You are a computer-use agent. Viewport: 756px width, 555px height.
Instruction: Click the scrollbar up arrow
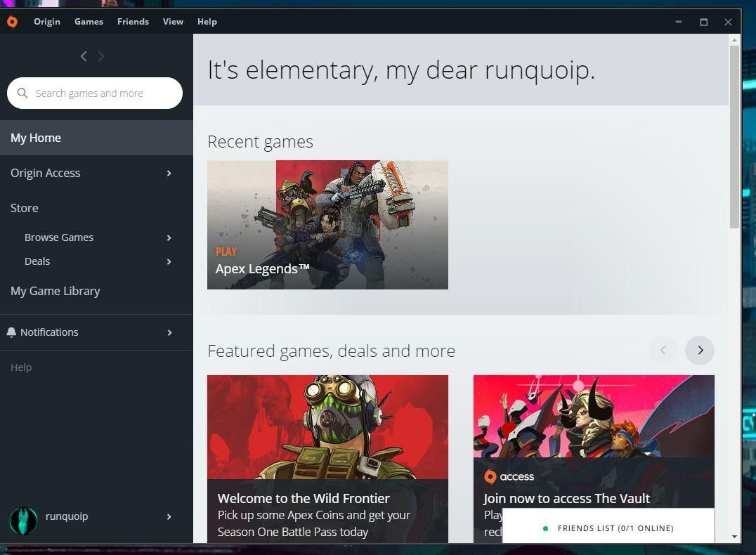pos(734,40)
